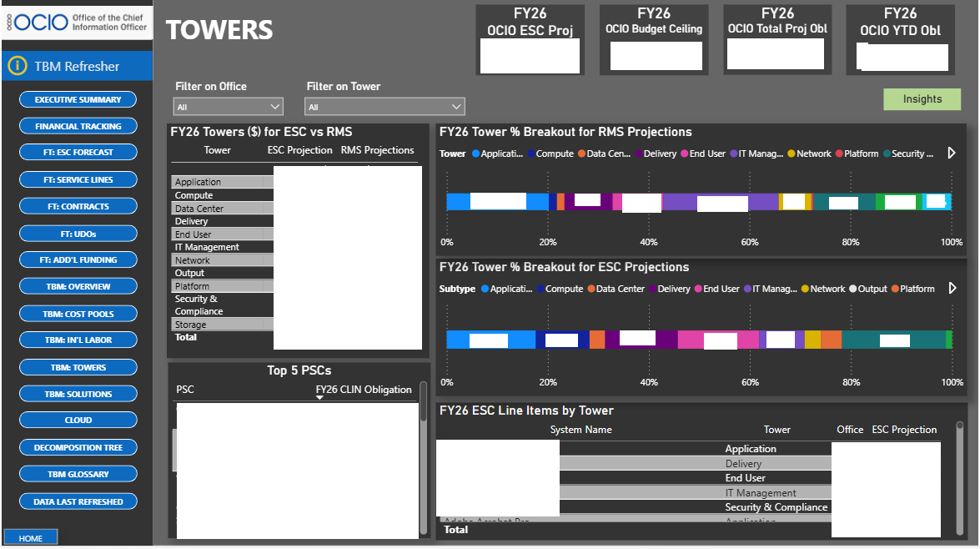Screen dimensions: 980x549
Task: Navigate to FT: Contracts
Action: (x=78, y=206)
